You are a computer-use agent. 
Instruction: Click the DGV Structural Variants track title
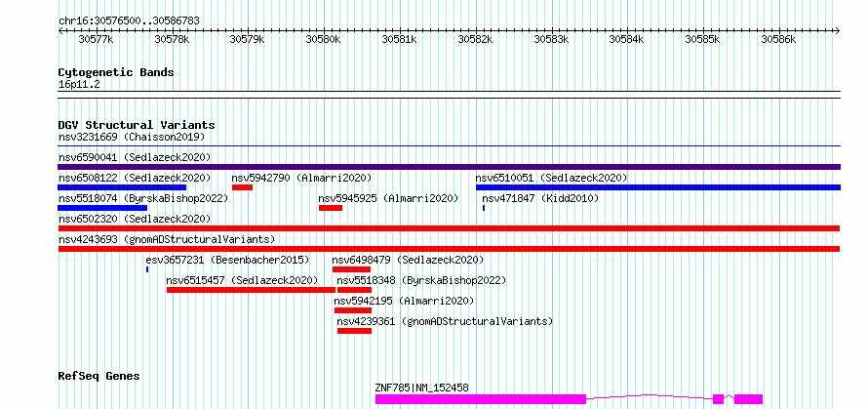coord(137,125)
